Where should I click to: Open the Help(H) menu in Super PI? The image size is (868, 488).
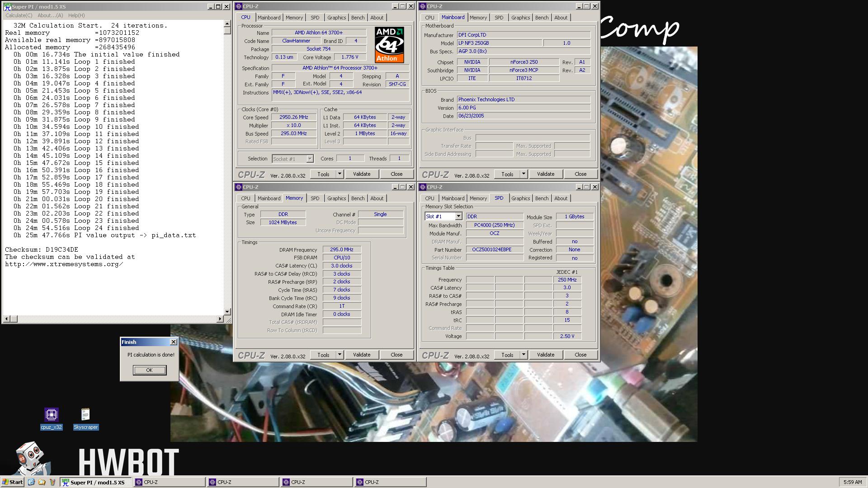[x=76, y=15]
